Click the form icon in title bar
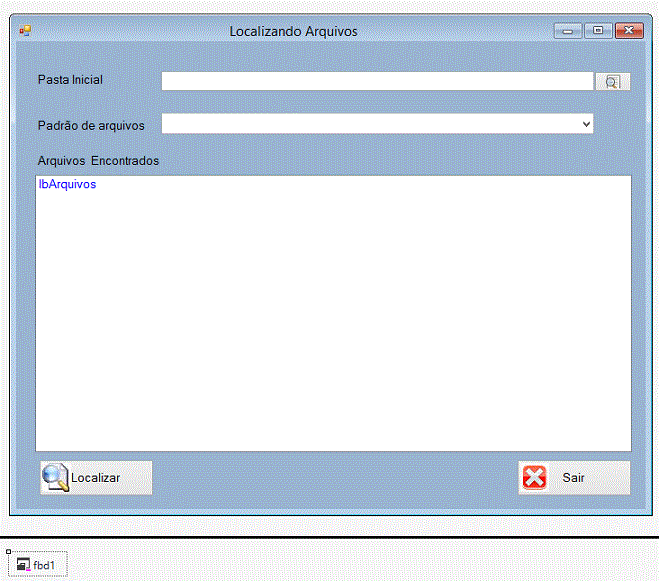659x581 pixels. 25,31
